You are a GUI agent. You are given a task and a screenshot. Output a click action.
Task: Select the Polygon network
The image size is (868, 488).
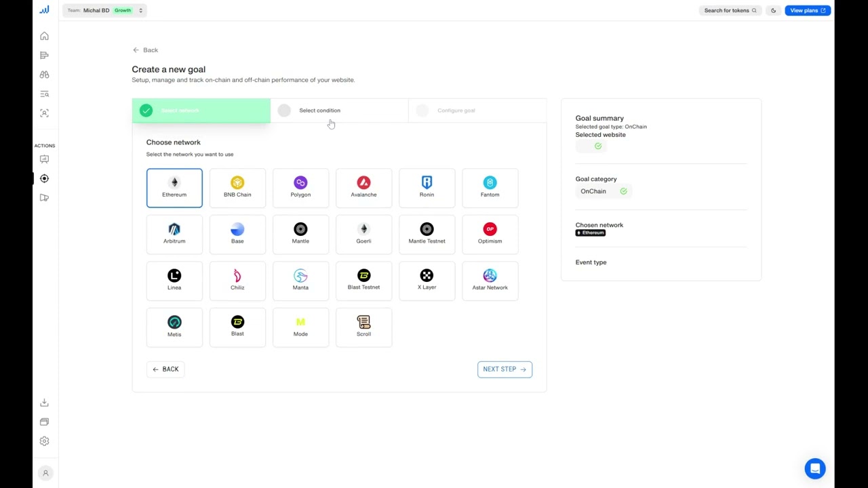(x=300, y=188)
